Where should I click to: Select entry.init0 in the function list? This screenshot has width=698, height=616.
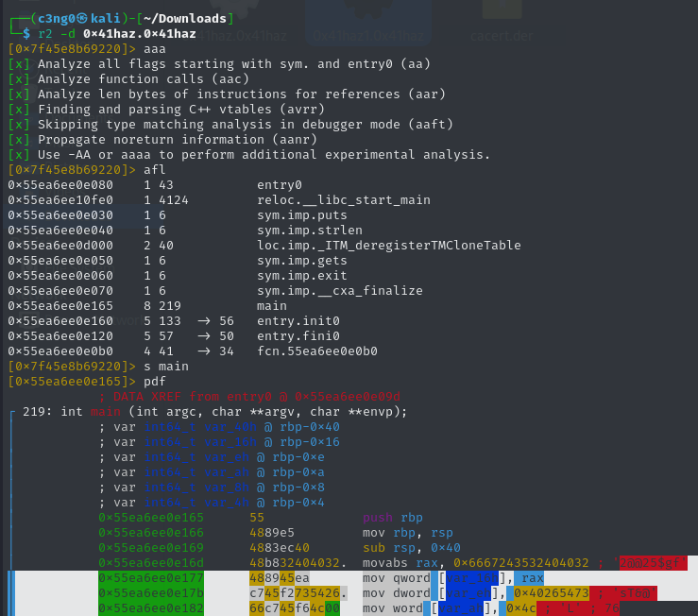click(x=298, y=320)
